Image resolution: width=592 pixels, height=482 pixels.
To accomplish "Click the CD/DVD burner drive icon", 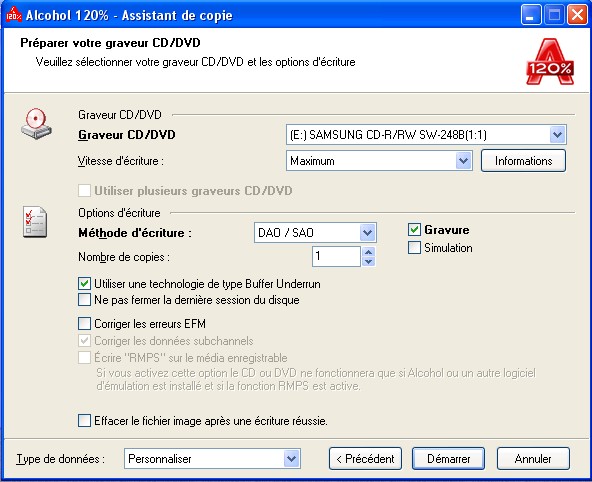I will click(x=36, y=124).
